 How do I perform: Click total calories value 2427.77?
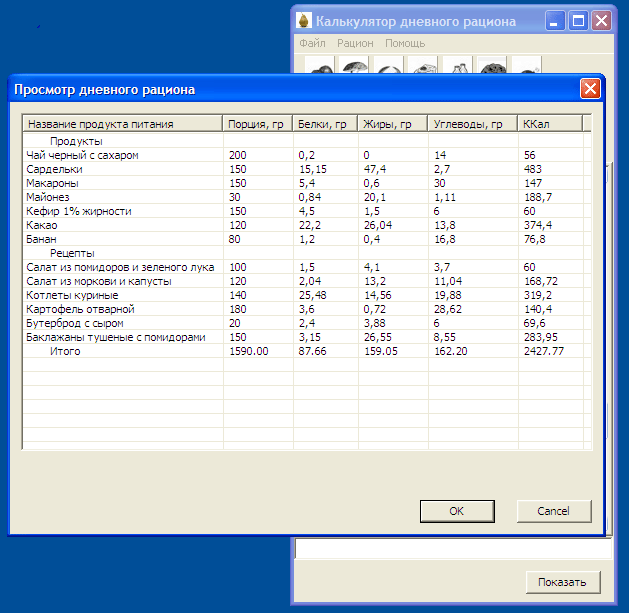[x=544, y=351]
